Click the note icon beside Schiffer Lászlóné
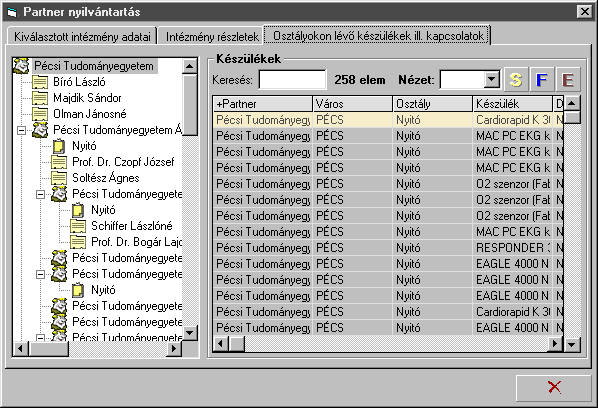The width and height of the screenshot is (598, 408). coord(78,226)
